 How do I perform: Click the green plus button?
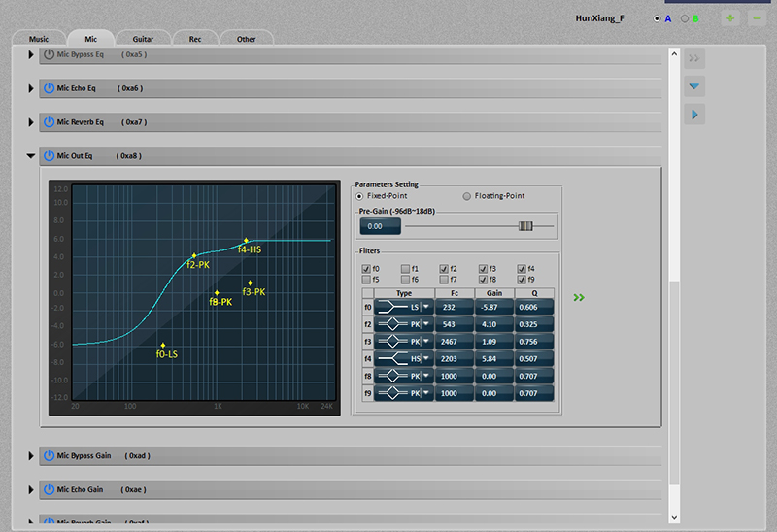(730, 18)
